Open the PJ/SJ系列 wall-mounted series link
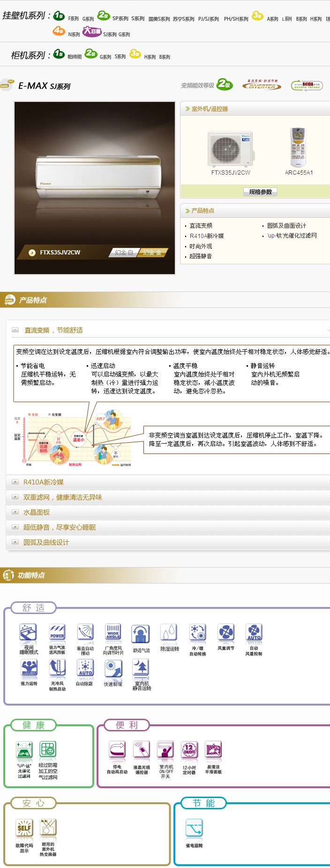This screenshot has height=868, width=330. pos(208,19)
